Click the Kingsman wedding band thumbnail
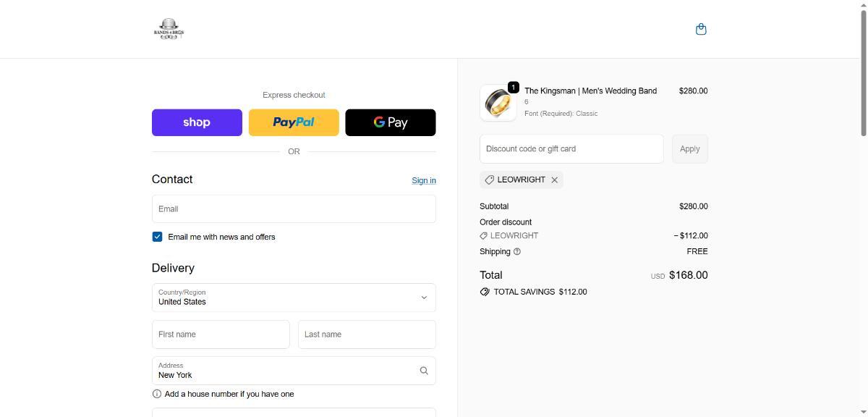Screen dimensions: 868x417 pos(498,103)
